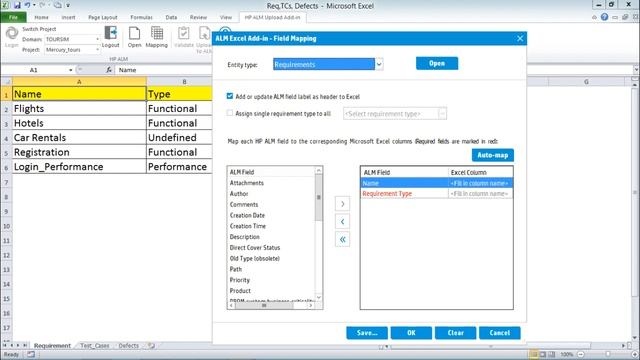Click the zoom out minus icon in status bar
Screen dimensions: 640x360
(581, 354)
